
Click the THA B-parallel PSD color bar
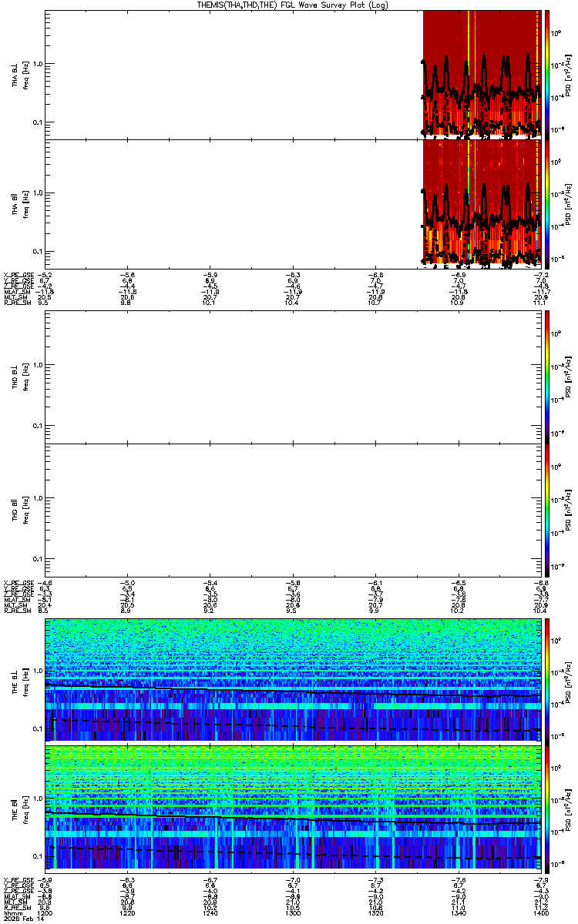[547, 205]
